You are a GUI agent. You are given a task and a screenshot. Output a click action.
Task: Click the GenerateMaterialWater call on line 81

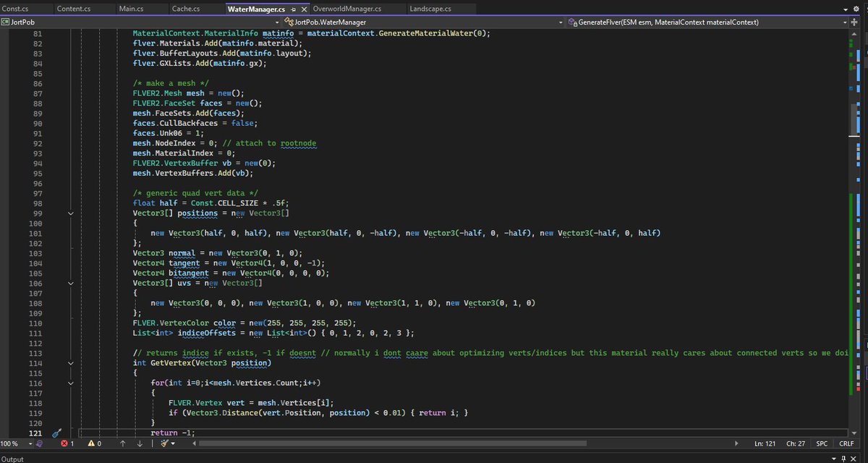click(424, 33)
